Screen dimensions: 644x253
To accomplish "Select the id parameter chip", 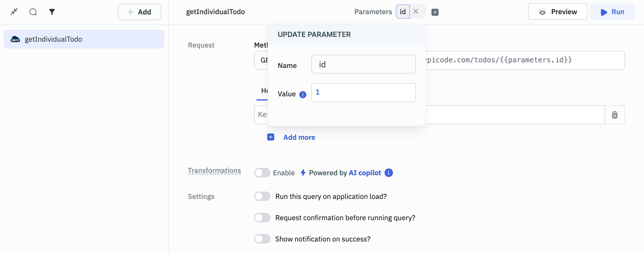I will tap(403, 12).
